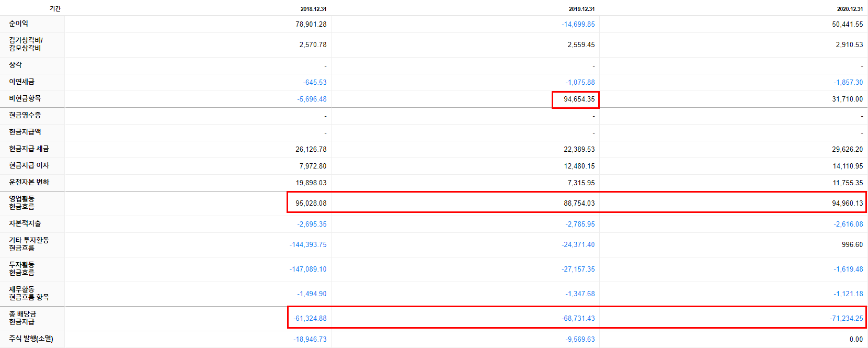Viewport: 868px width, 348px height.
Task: Click depreciation value 2,910.53
Action: [849, 44]
